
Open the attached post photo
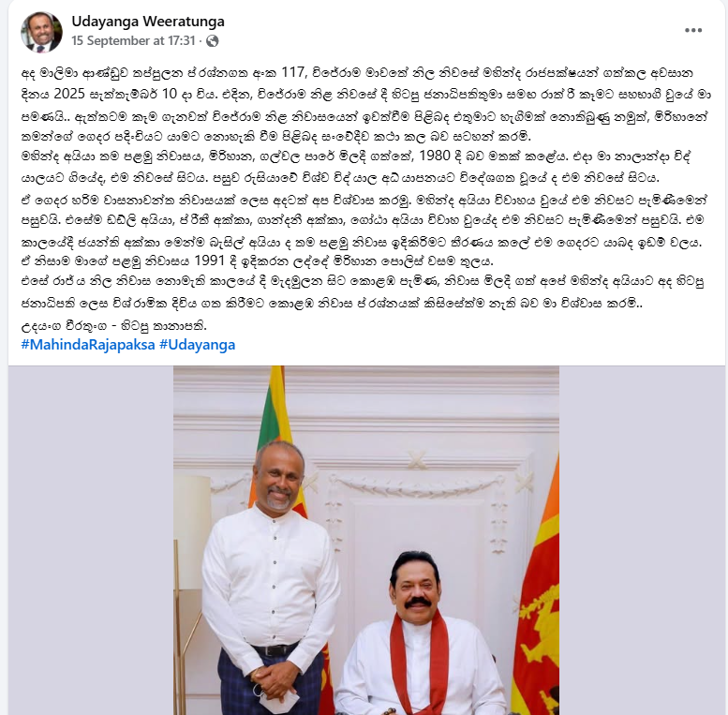[365, 541]
